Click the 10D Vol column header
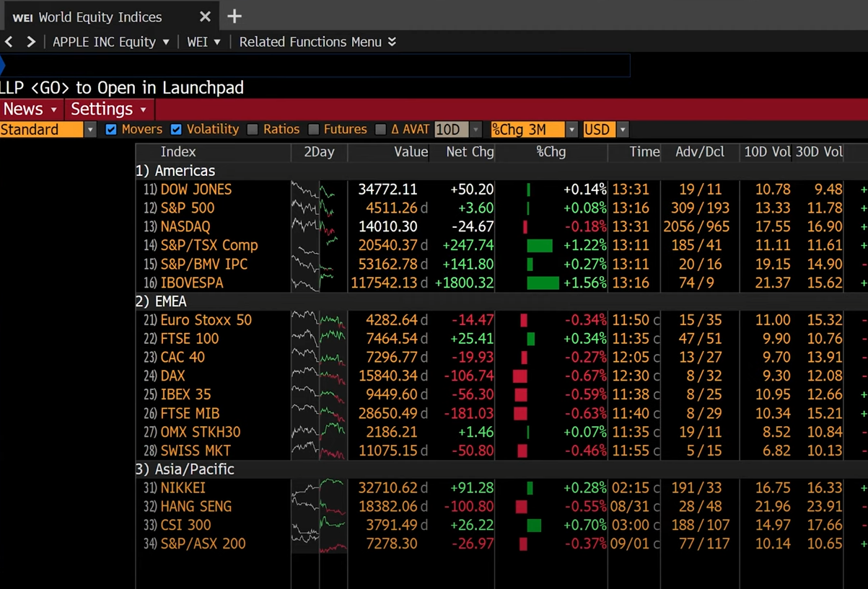This screenshot has height=589, width=868. coord(766,152)
